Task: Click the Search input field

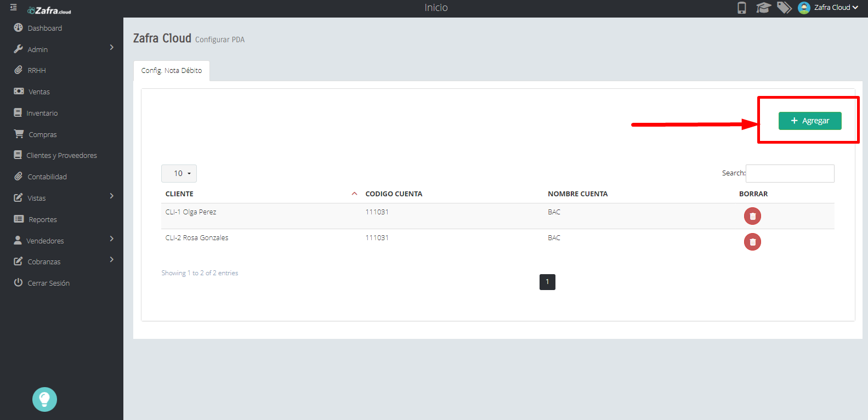Action: 790,173
